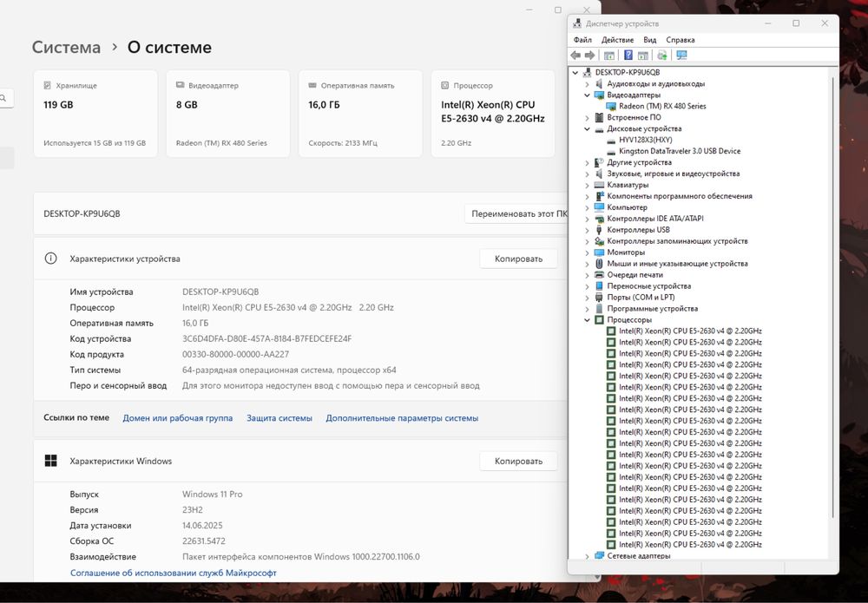Click the Клавиатуры keyboard icon

599,185
